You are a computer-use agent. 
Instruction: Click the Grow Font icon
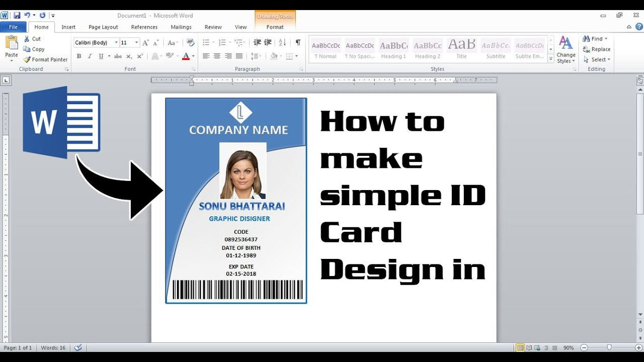145,43
